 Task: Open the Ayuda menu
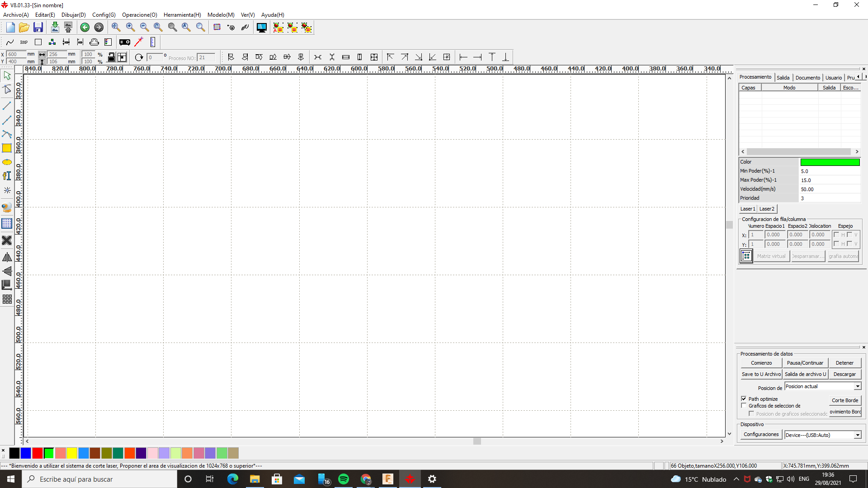tap(273, 14)
